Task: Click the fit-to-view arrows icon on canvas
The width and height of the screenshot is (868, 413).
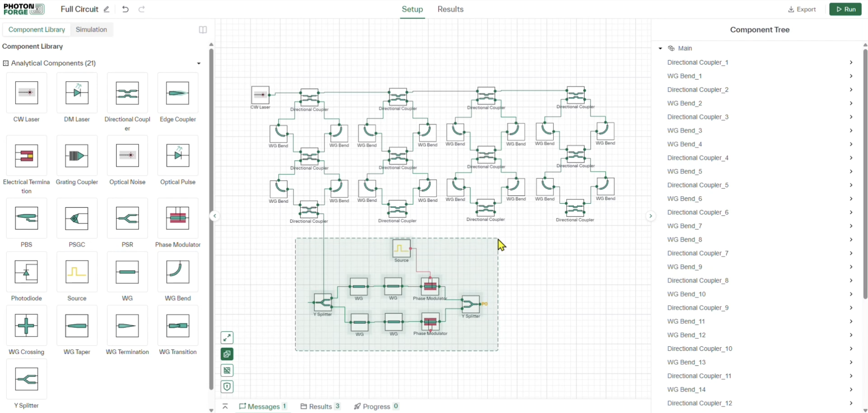Action: point(227,337)
